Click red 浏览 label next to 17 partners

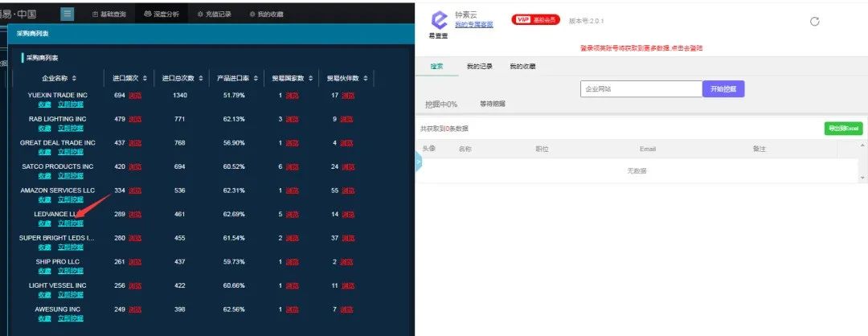click(348, 95)
